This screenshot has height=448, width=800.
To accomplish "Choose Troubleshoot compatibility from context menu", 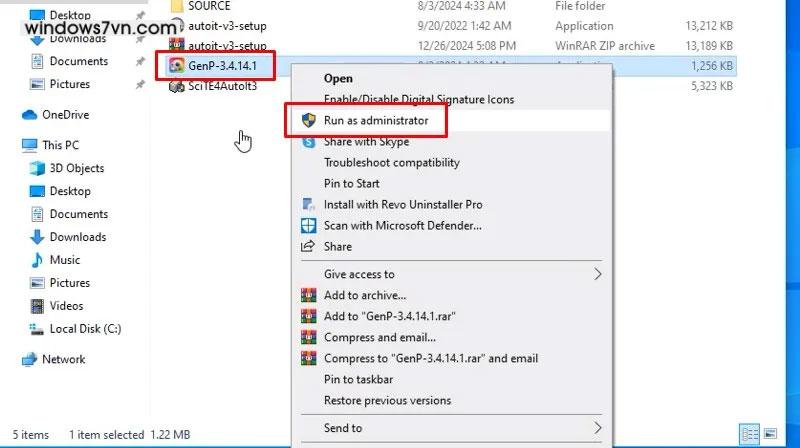I will (x=391, y=162).
